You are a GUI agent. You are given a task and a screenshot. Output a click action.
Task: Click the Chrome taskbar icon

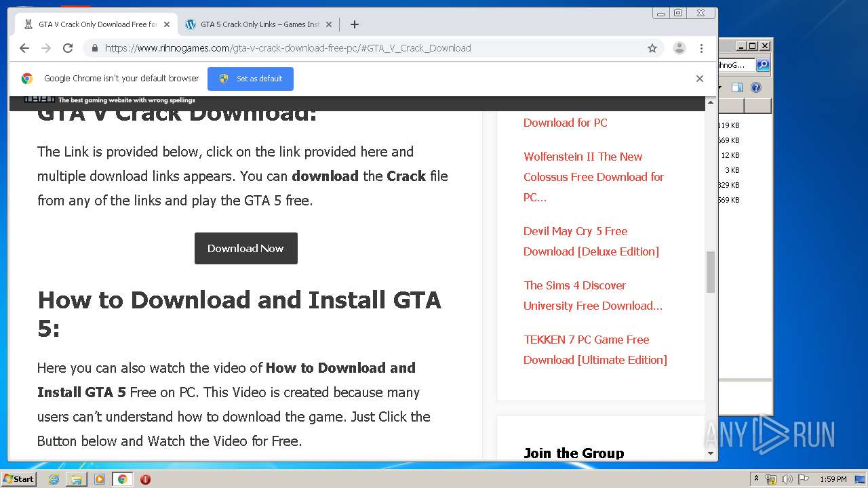coord(122,479)
